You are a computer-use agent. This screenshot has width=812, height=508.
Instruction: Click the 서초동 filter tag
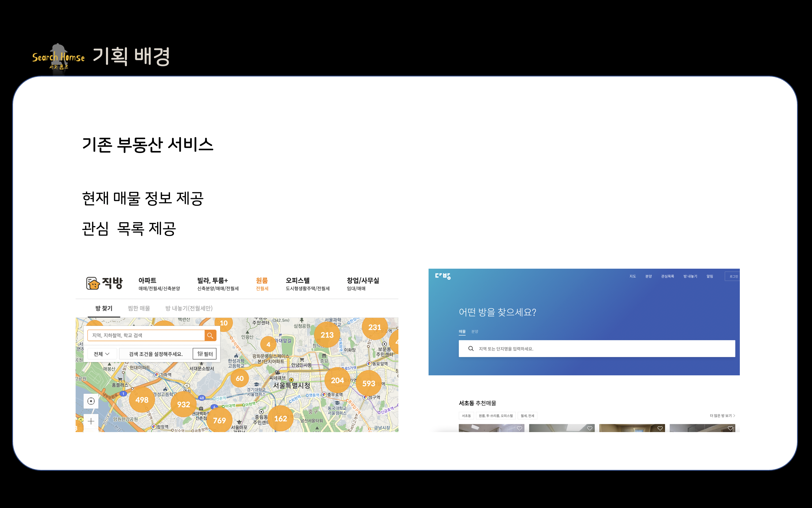click(x=466, y=416)
